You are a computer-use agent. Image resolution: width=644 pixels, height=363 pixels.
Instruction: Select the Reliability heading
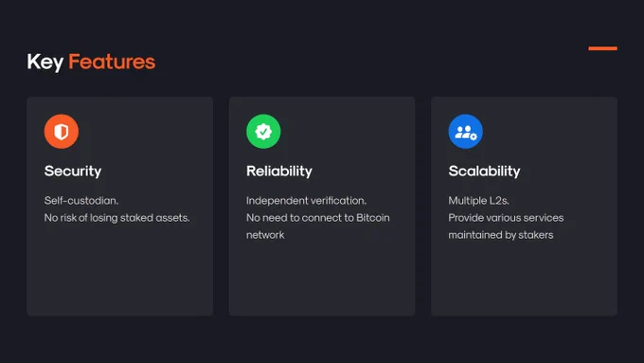279,171
